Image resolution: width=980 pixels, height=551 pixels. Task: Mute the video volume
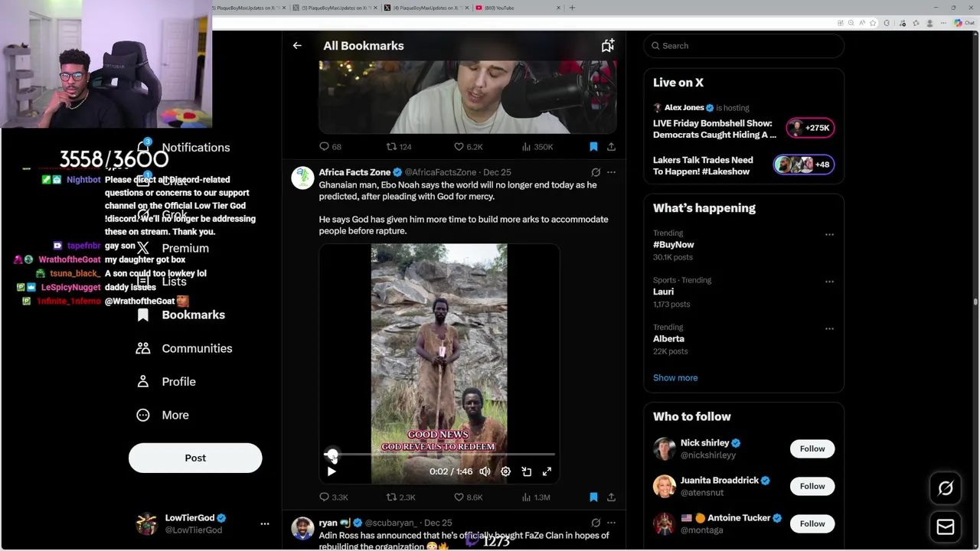pyautogui.click(x=485, y=471)
